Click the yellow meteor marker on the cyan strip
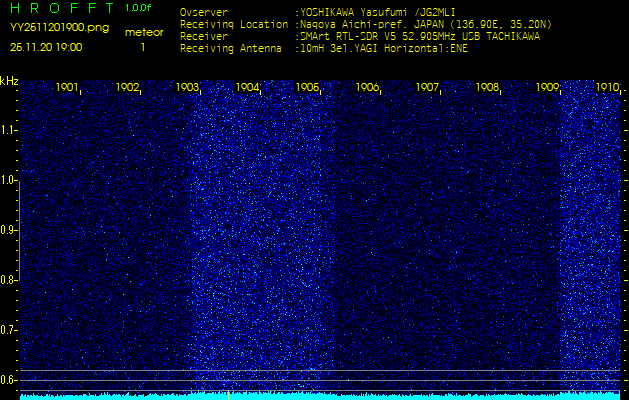 (x=228, y=395)
